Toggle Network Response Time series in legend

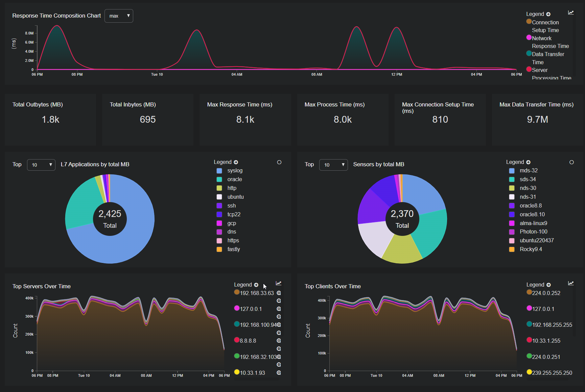coord(541,39)
